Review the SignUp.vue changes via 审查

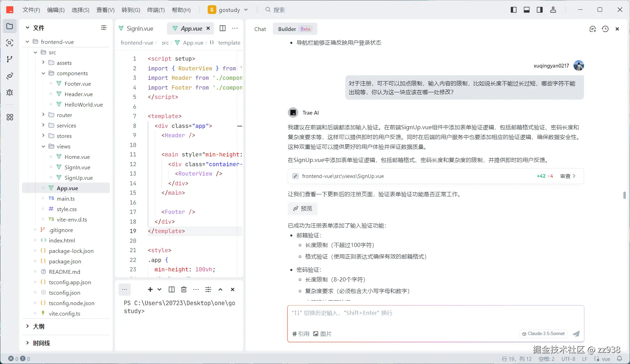coord(568,176)
